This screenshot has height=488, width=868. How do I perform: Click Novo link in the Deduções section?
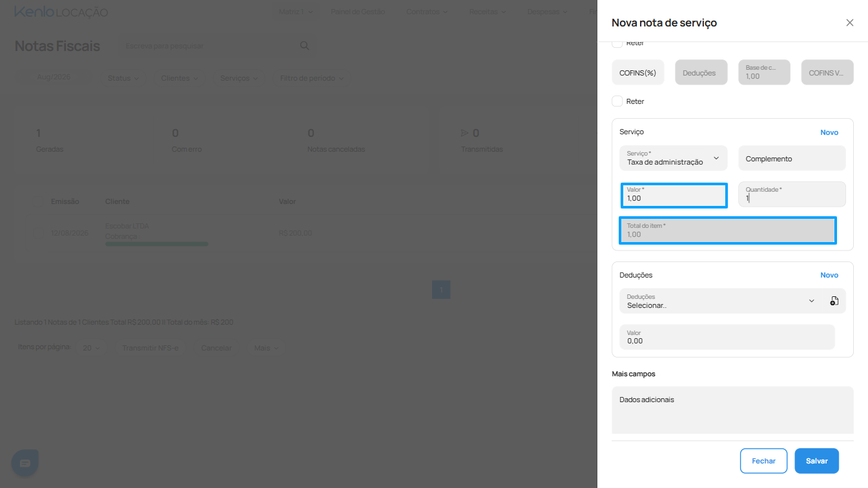[x=829, y=275]
